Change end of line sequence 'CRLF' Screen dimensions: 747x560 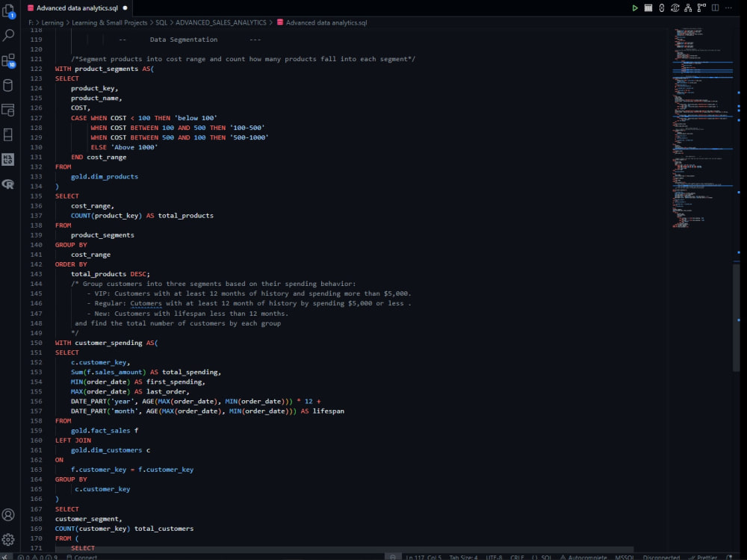pyautogui.click(x=517, y=557)
